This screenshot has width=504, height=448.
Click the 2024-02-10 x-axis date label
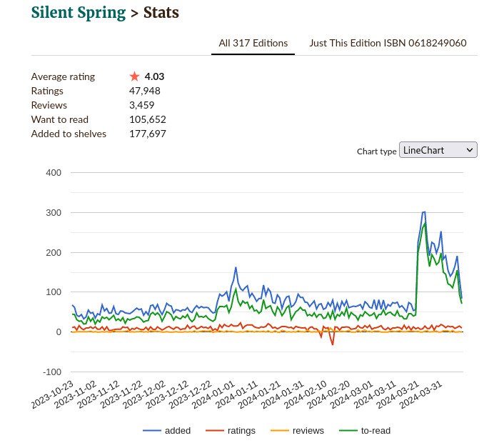(x=306, y=394)
